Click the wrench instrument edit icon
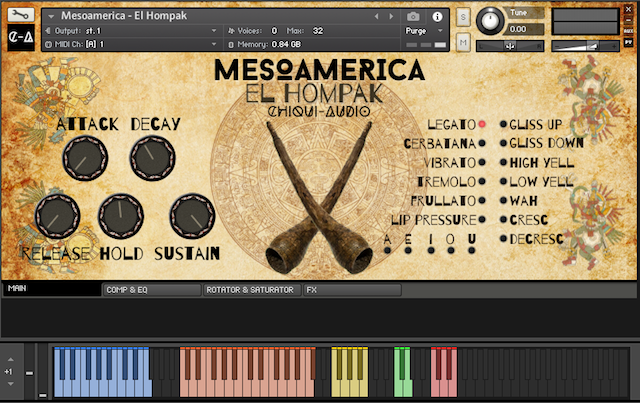This screenshot has width=640, height=403. coord(20,16)
